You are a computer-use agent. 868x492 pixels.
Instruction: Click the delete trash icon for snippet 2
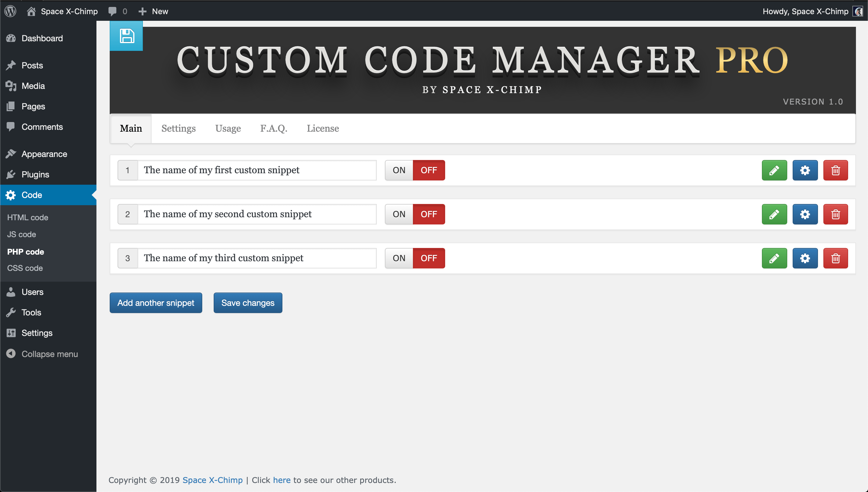pos(835,214)
